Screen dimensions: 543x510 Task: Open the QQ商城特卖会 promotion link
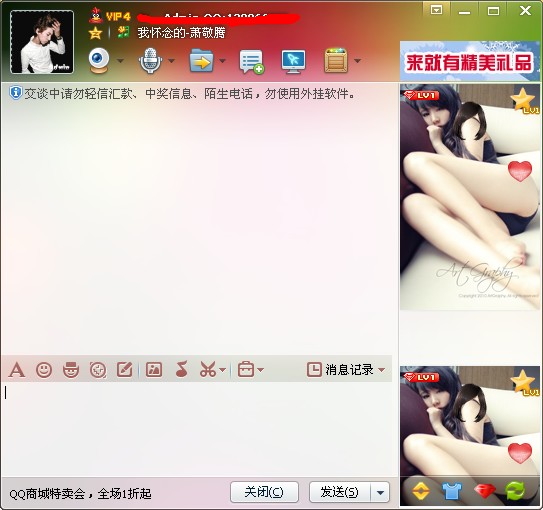coord(80,494)
